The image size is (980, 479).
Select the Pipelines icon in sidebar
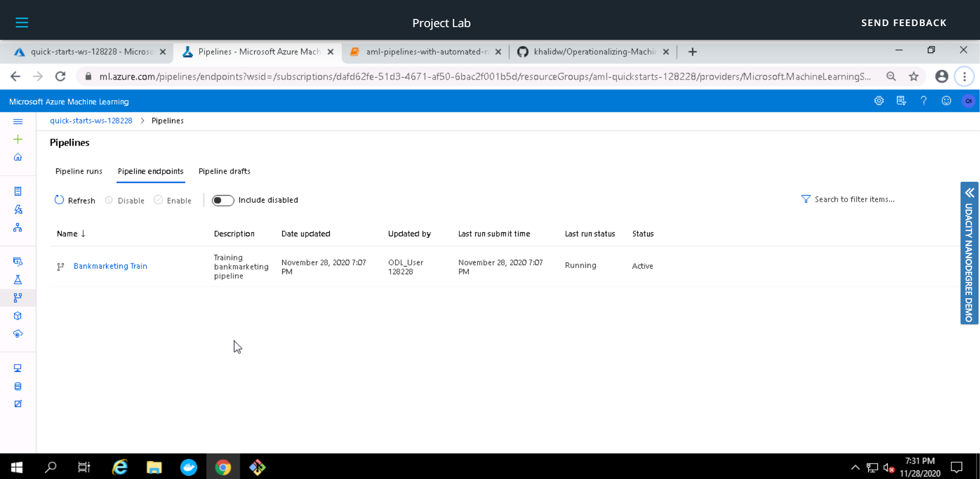click(x=18, y=298)
